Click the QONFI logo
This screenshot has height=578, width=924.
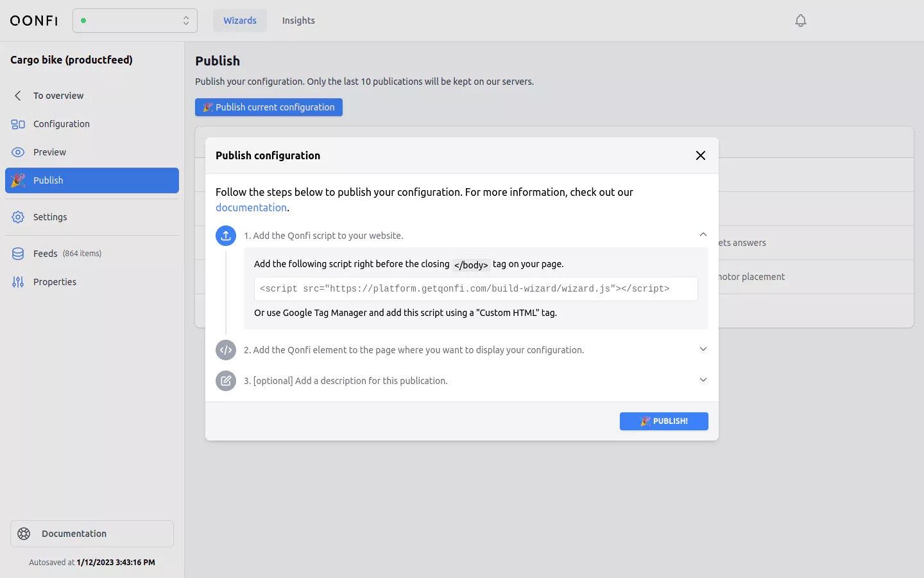coord(34,21)
